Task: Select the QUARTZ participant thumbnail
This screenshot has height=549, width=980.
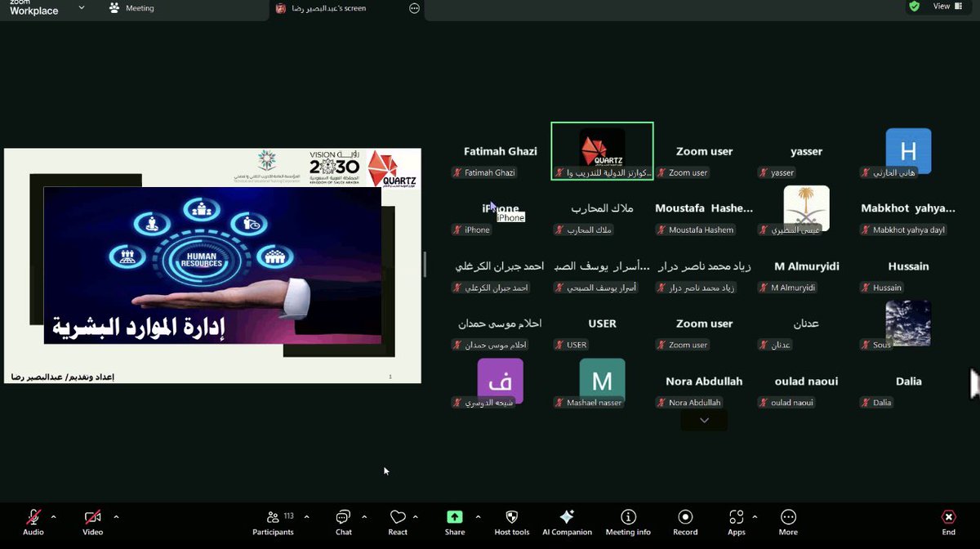Action: click(x=602, y=150)
